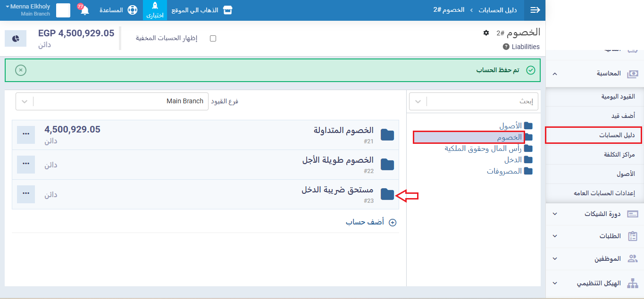The width and height of the screenshot is (644, 299).
Task: Open the فرع القيود Main Branch dropdown
Action: pos(112,101)
